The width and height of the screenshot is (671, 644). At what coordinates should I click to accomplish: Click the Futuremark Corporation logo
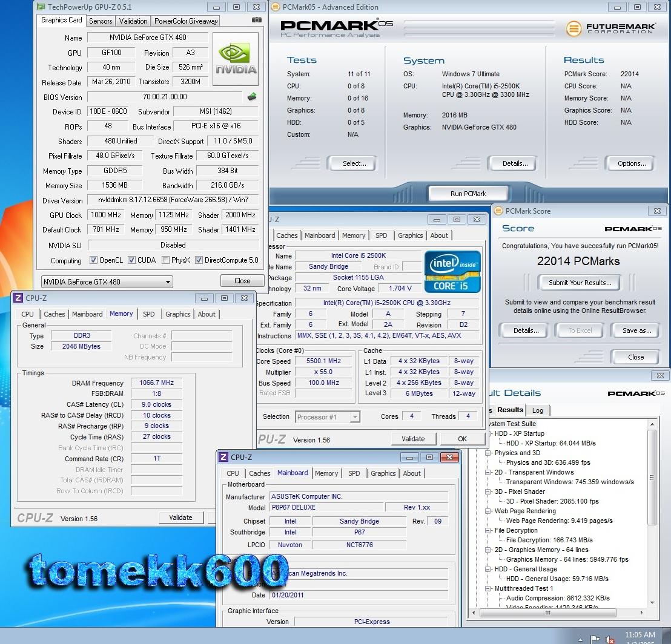(610, 28)
